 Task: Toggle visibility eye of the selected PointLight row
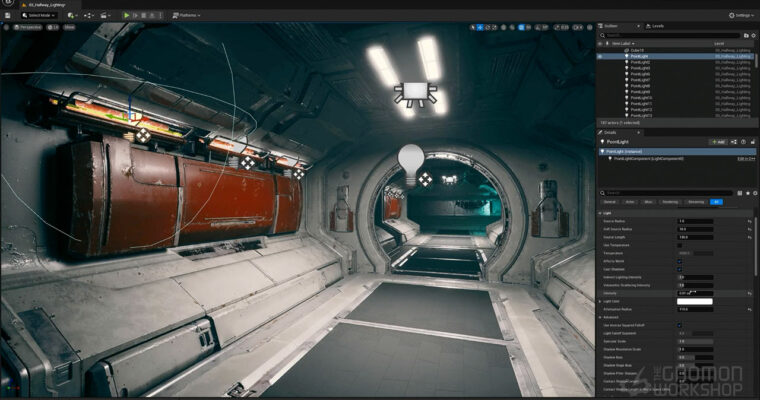pyautogui.click(x=600, y=56)
